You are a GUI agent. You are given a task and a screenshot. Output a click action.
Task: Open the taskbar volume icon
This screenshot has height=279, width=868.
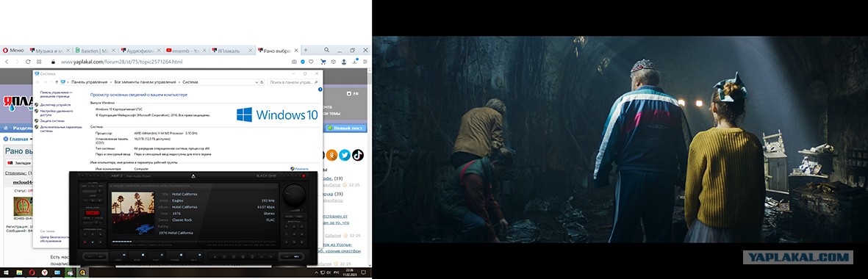point(329,272)
